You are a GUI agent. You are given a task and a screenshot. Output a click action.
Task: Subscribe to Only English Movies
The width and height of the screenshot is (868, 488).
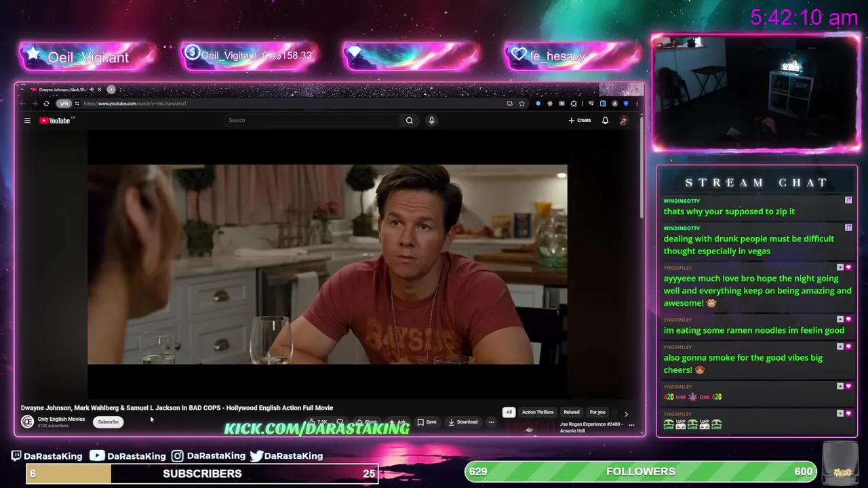[108, 422]
